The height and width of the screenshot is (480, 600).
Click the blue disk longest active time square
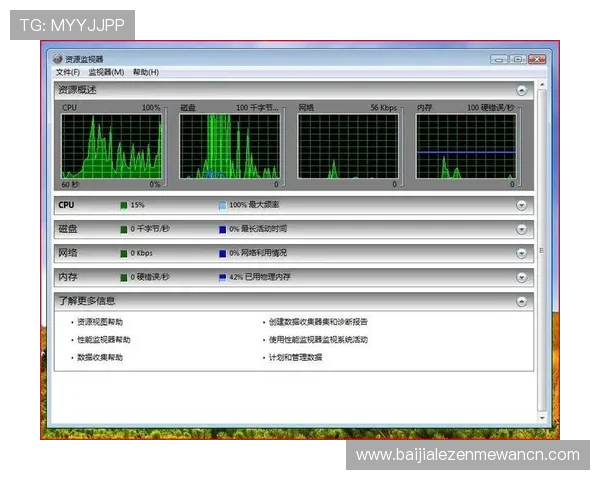point(222,229)
